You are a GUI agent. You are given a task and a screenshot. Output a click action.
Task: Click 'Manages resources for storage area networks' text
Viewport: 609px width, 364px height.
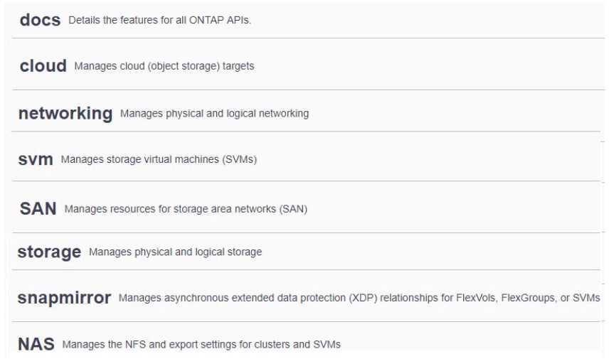(x=186, y=209)
